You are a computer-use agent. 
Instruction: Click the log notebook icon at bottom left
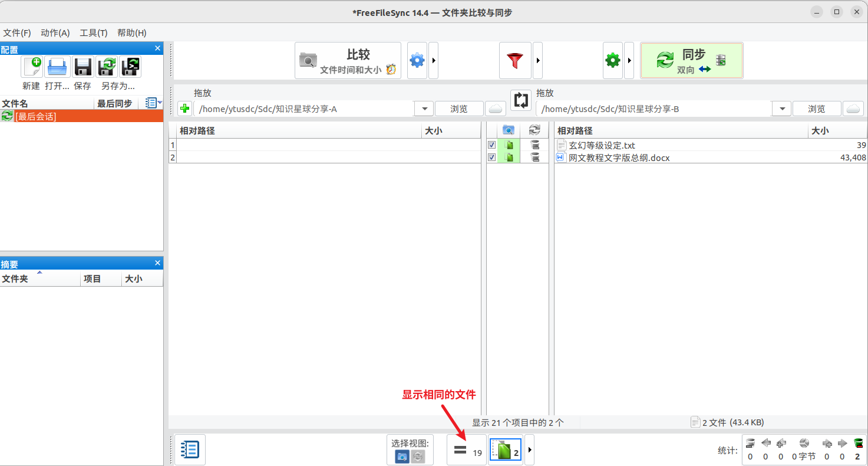point(189,449)
